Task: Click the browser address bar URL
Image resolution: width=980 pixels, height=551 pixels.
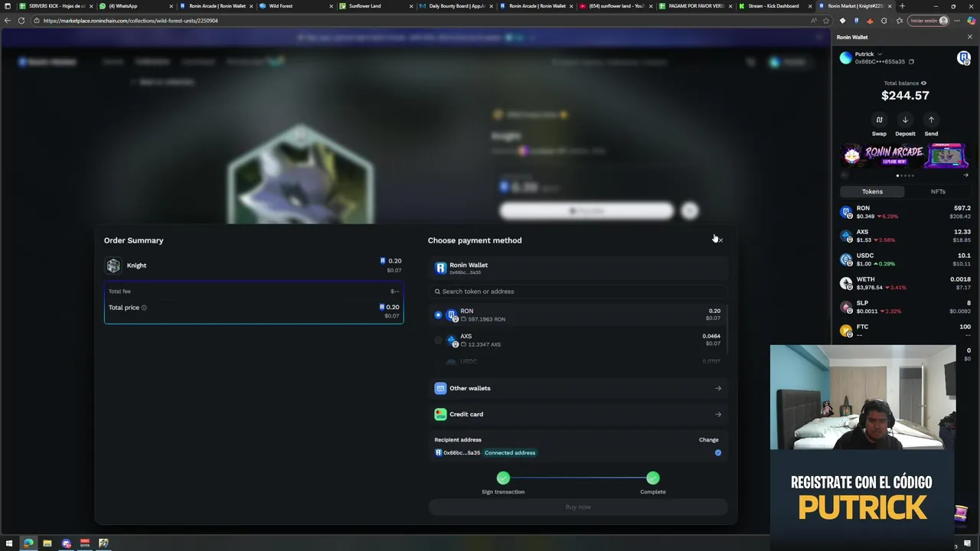Action: [131, 21]
